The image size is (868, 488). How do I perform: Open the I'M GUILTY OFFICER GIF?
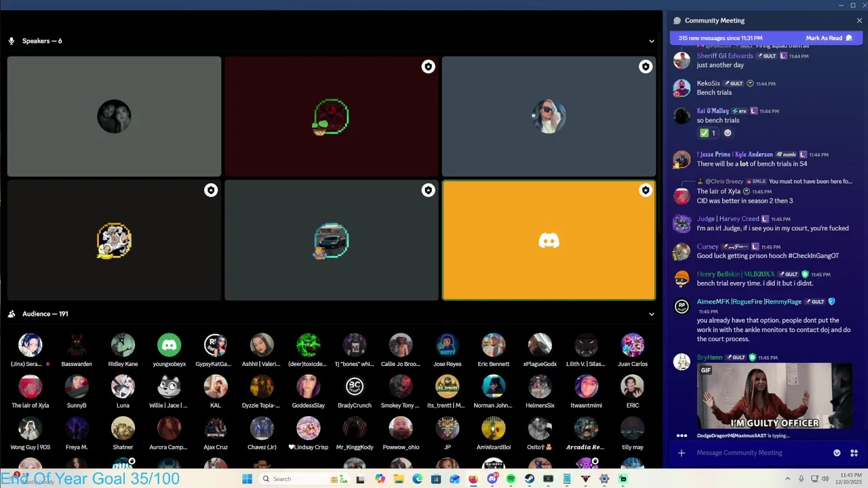tap(774, 396)
